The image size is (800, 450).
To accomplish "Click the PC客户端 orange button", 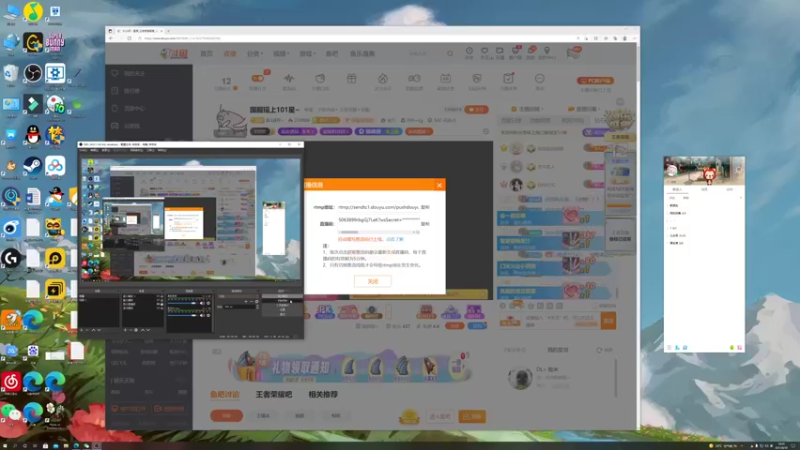I will [x=595, y=81].
